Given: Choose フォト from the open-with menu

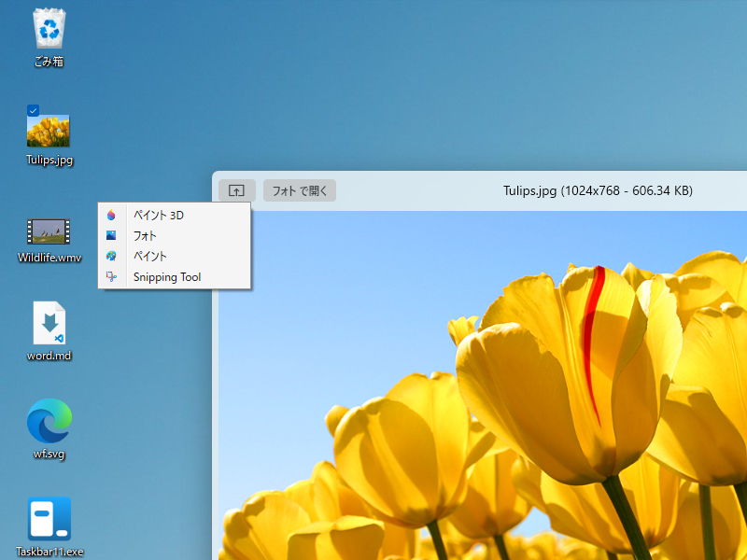Looking at the screenshot, I should coord(175,236).
